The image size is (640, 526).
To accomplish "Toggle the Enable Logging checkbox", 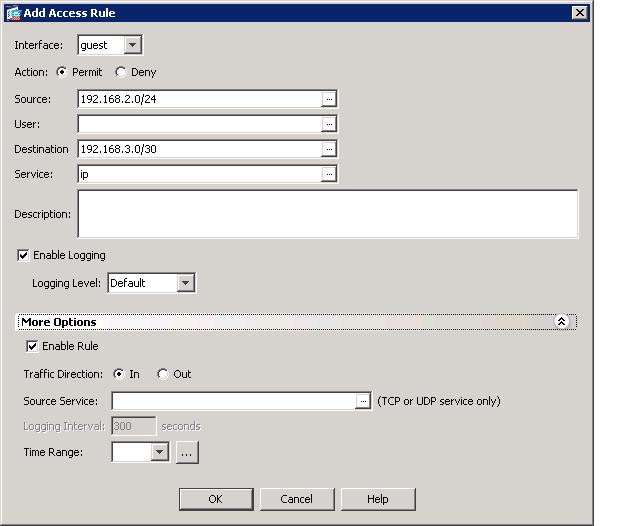I will pyautogui.click(x=23, y=255).
